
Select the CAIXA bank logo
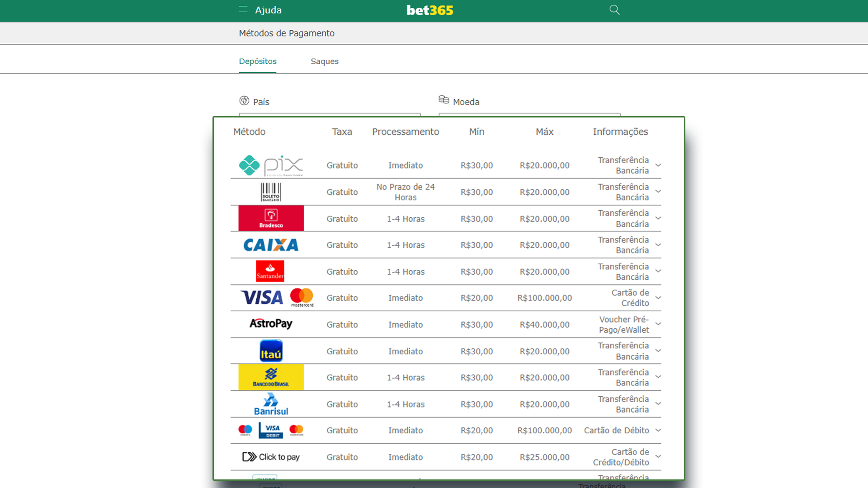271,245
